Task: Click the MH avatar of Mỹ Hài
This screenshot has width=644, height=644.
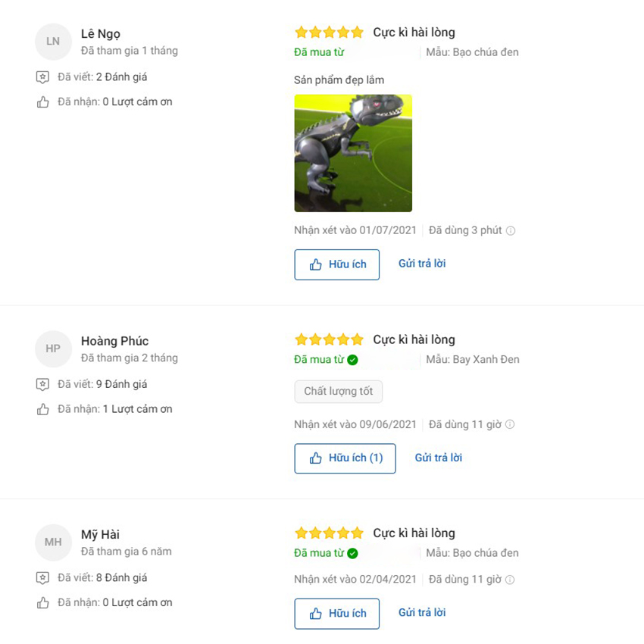Action: coord(53,542)
